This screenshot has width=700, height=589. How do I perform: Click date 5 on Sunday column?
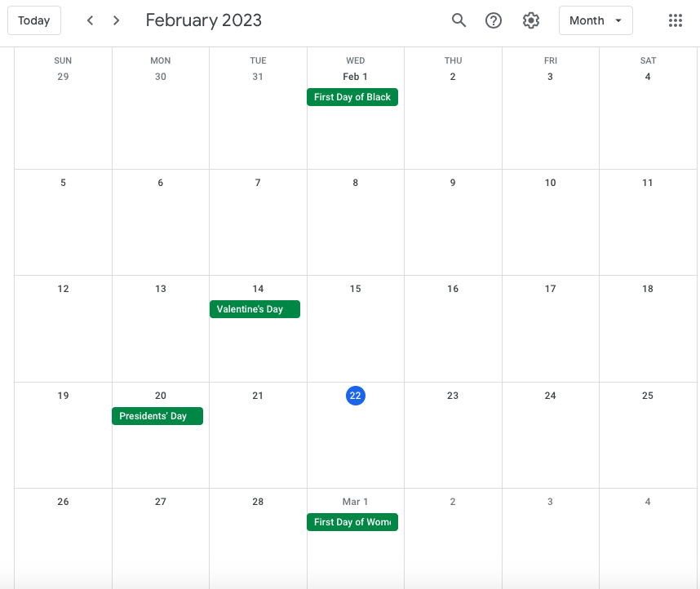[x=63, y=183]
